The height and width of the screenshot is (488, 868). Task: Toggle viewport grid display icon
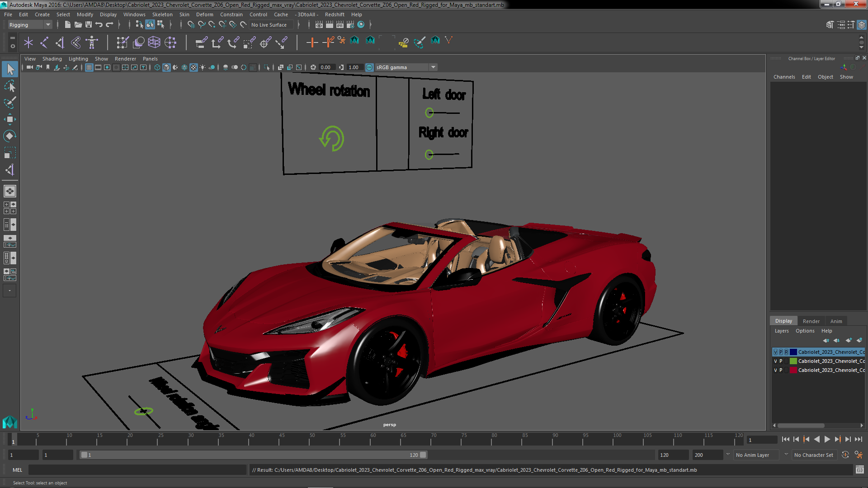[x=89, y=67]
